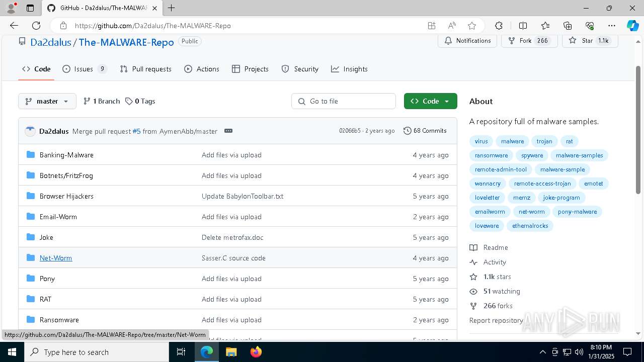Open the Banking-Malware folder

66,155
